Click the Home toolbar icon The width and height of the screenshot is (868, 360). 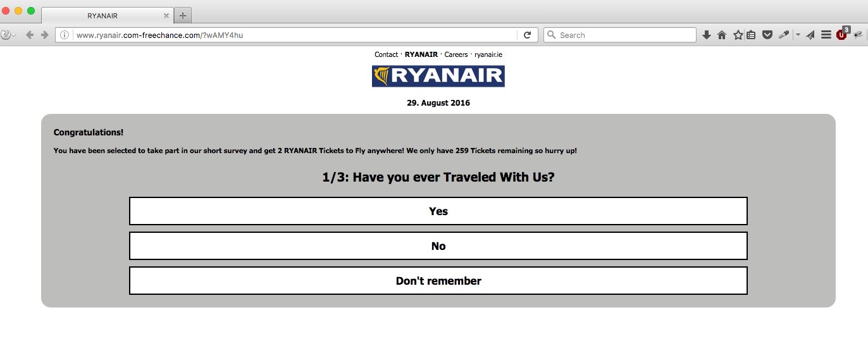click(722, 35)
